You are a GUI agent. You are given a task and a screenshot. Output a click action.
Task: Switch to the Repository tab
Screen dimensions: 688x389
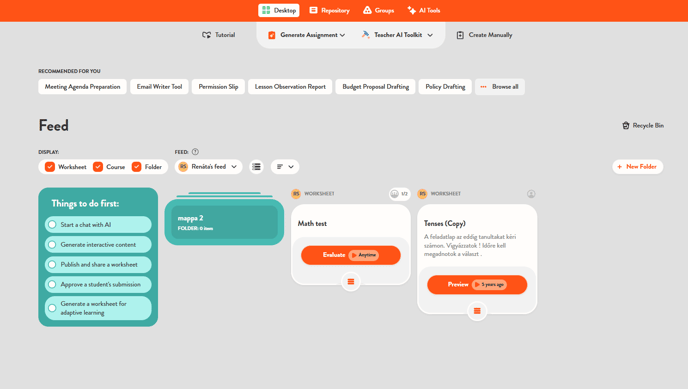[330, 10]
